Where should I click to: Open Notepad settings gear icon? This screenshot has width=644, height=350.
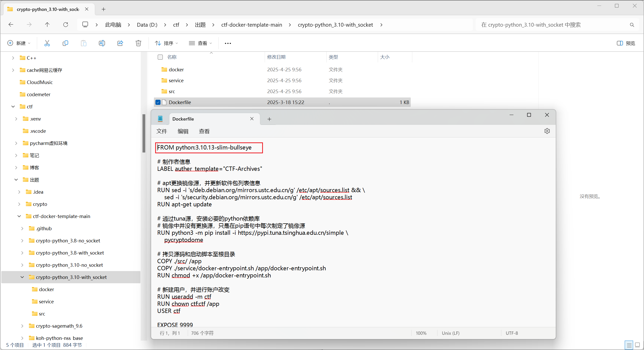547,131
